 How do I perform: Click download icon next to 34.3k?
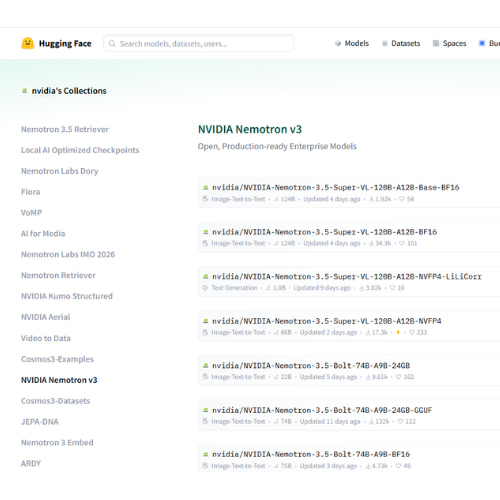[x=371, y=243]
